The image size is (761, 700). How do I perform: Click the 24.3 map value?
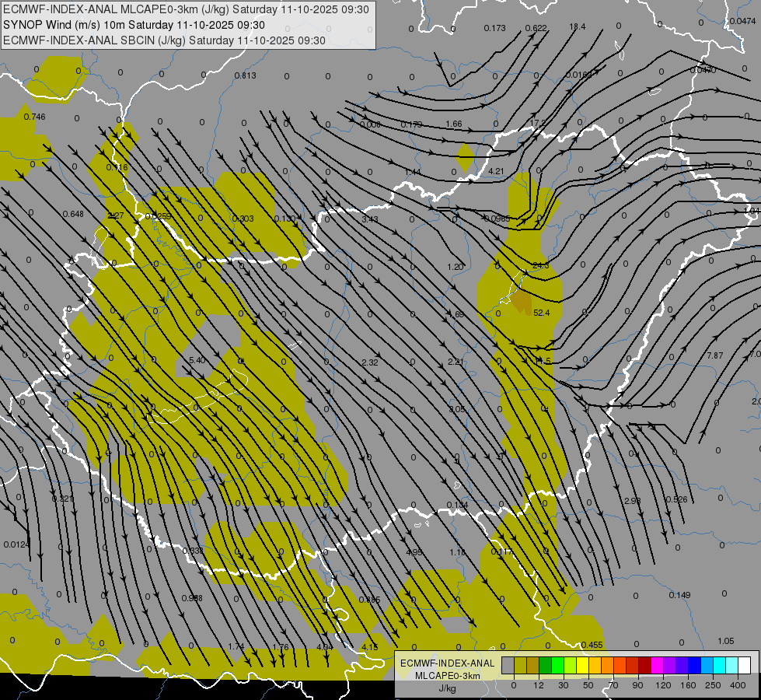[541, 266]
